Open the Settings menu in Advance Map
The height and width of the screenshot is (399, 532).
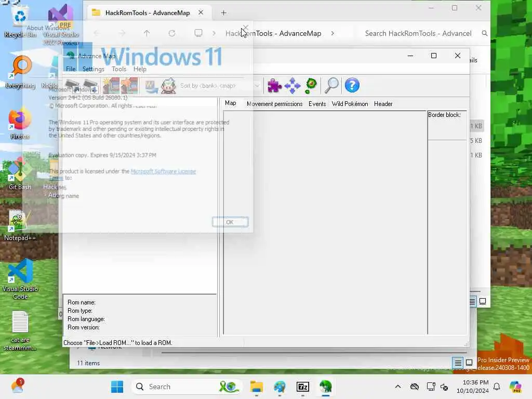(x=94, y=69)
